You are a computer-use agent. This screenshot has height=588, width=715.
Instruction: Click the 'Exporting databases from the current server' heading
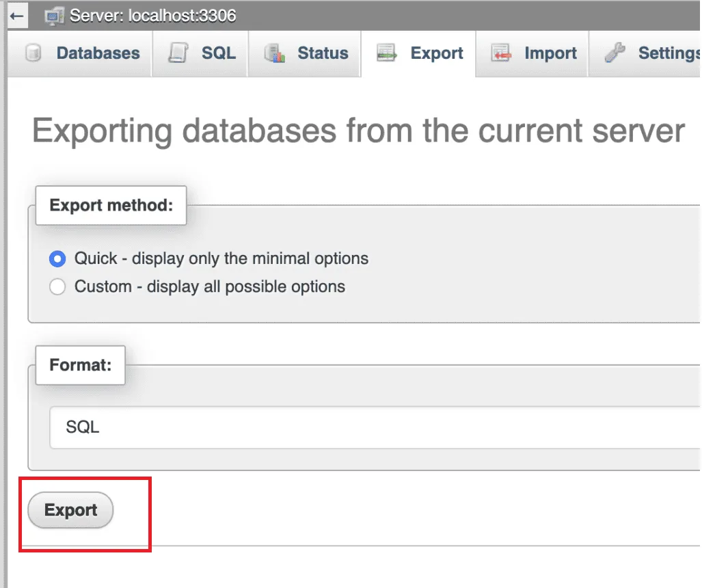coord(358,131)
